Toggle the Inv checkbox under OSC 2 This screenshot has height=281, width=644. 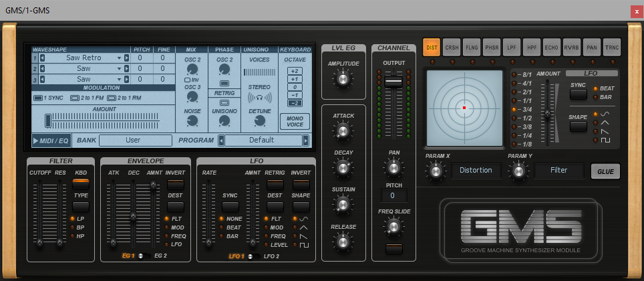187,80
